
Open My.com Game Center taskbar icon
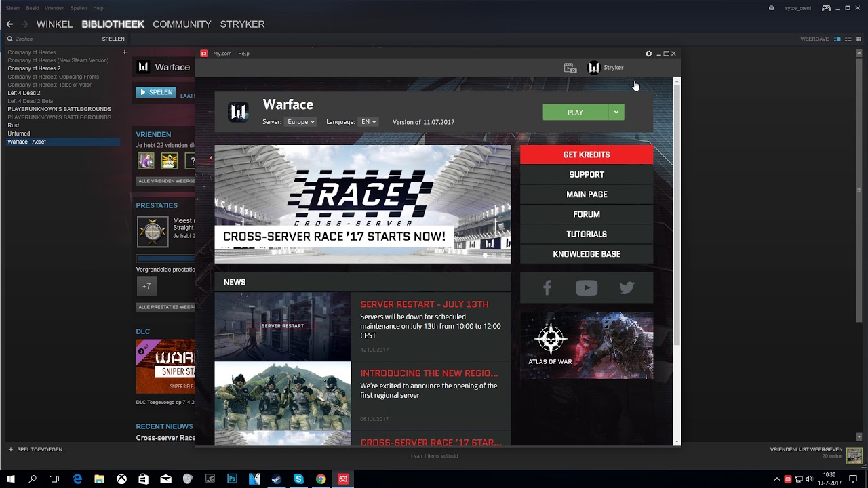[x=343, y=479]
